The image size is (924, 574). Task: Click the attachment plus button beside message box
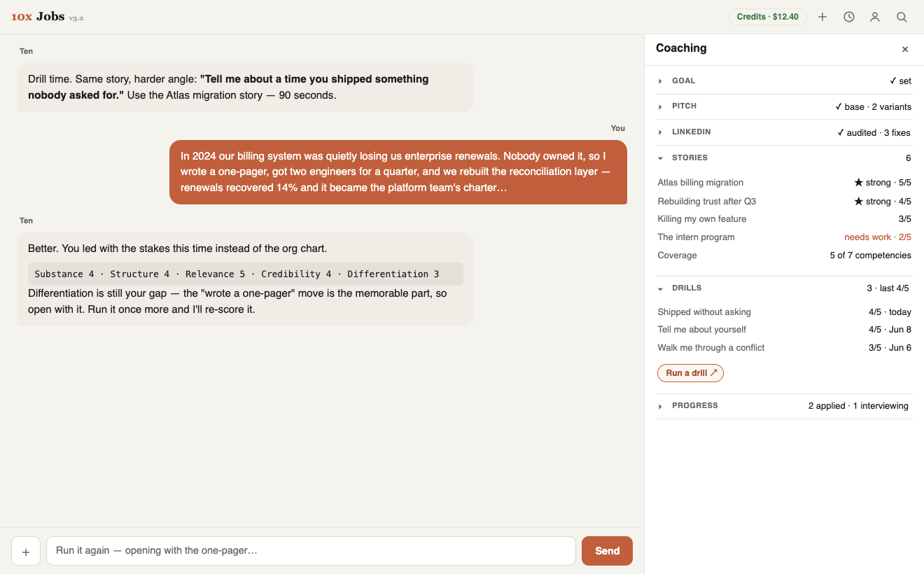click(26, 551)
